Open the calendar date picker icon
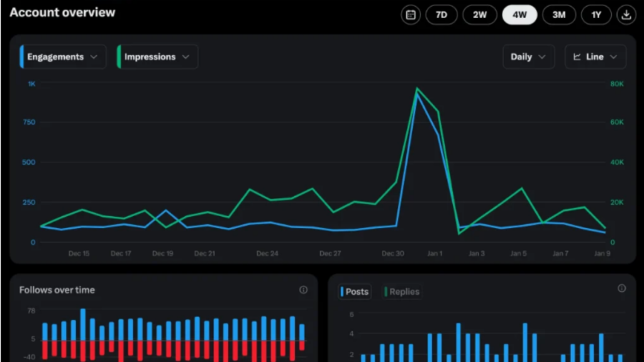The height and width of the screenshot is (362, 644). click(411, 15)
